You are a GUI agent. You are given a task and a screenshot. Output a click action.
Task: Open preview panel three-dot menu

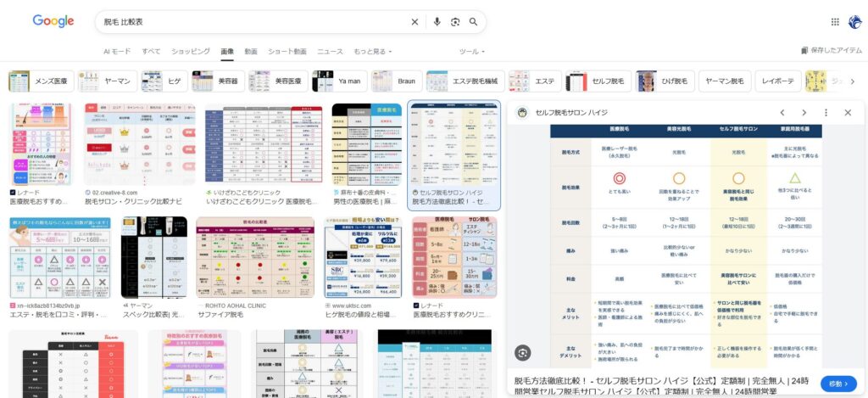pyautogui.click(x=826, y=112)
